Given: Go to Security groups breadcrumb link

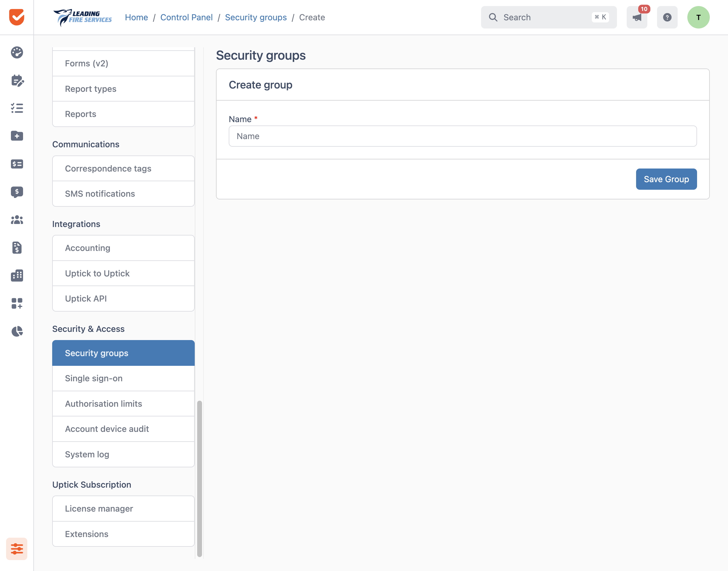Looking at the screenshot, I should pos(256,17).
